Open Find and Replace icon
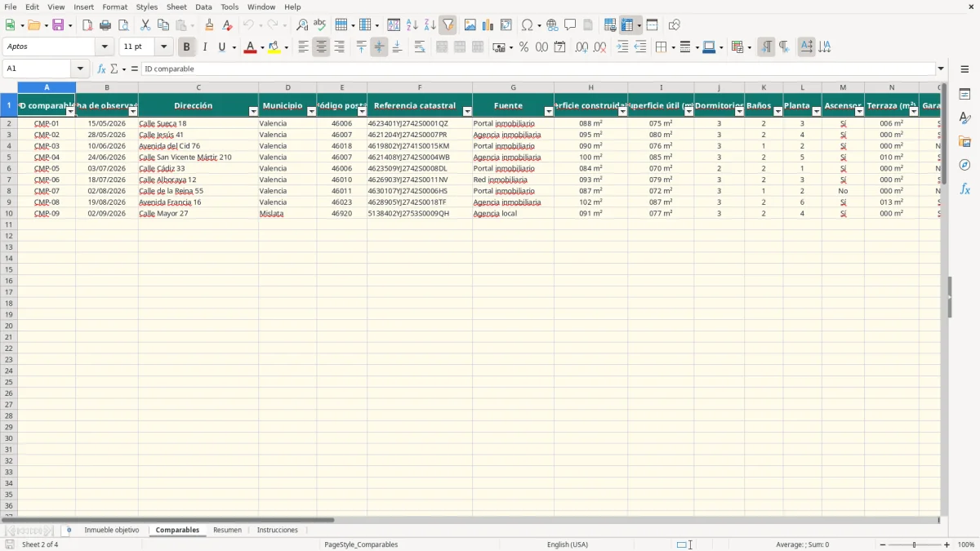Viewport: 980px width, 551px height. (x=302, y=25)
